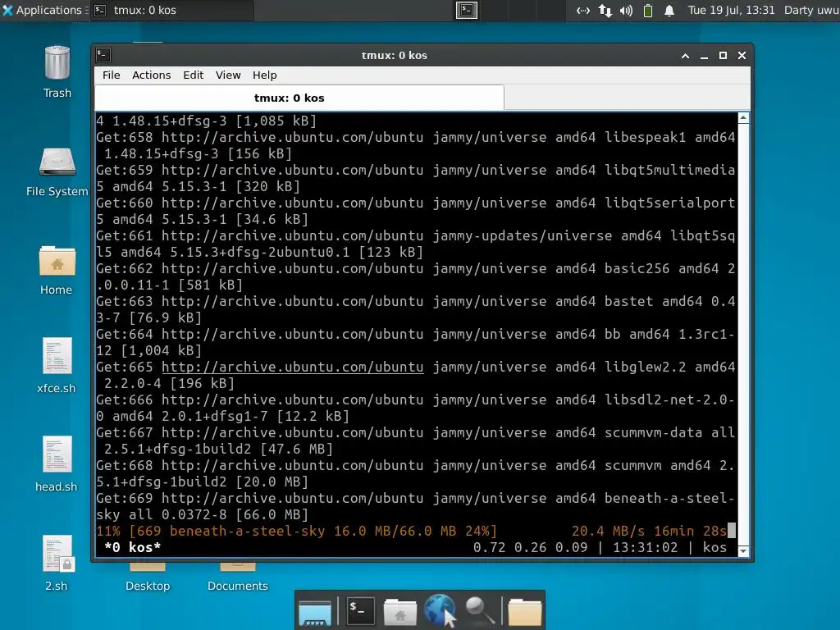Click the terminal icon in top panel center
The image size is (840, 630).
[x=467, y=10]
